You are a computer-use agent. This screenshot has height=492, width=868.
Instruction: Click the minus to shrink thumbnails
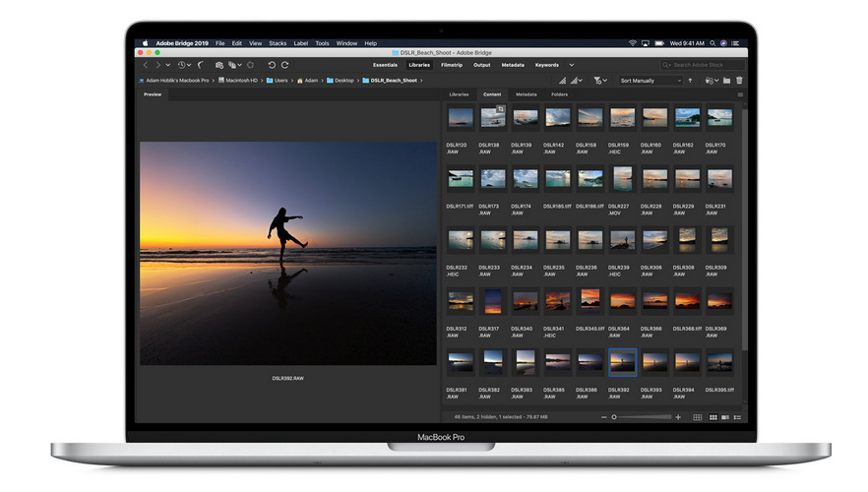(604, 417)
